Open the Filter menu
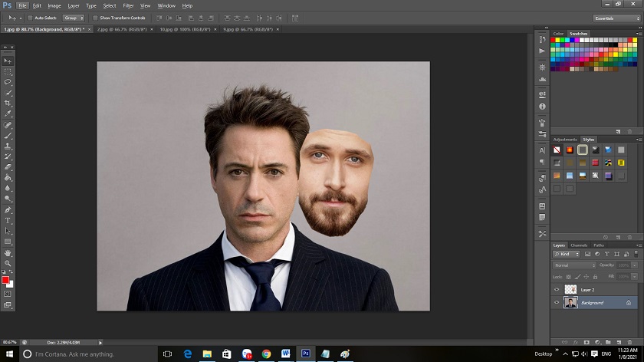 128,6
